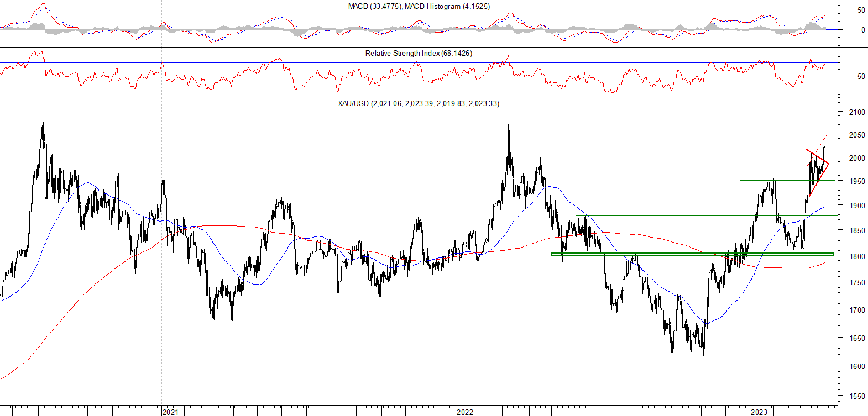The width and height of the screenshot is (868, 416).
Task: Click the 2021 year label on time axis
Action: coord(171,412)
